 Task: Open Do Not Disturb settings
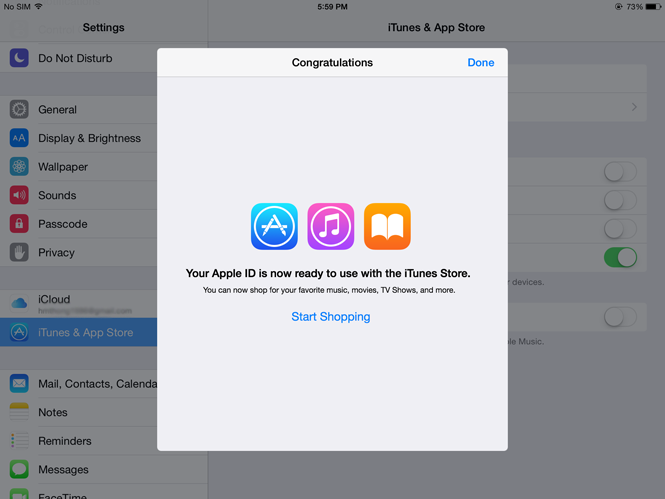78,58
